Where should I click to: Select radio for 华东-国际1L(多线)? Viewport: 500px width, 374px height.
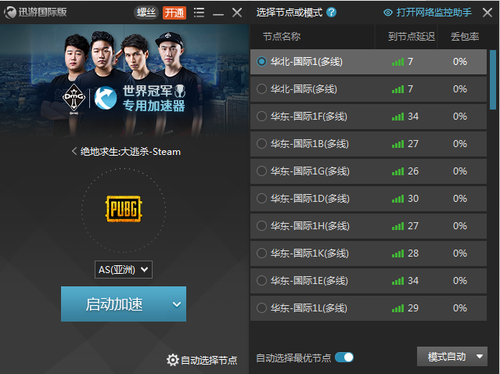tap(262, 308)
